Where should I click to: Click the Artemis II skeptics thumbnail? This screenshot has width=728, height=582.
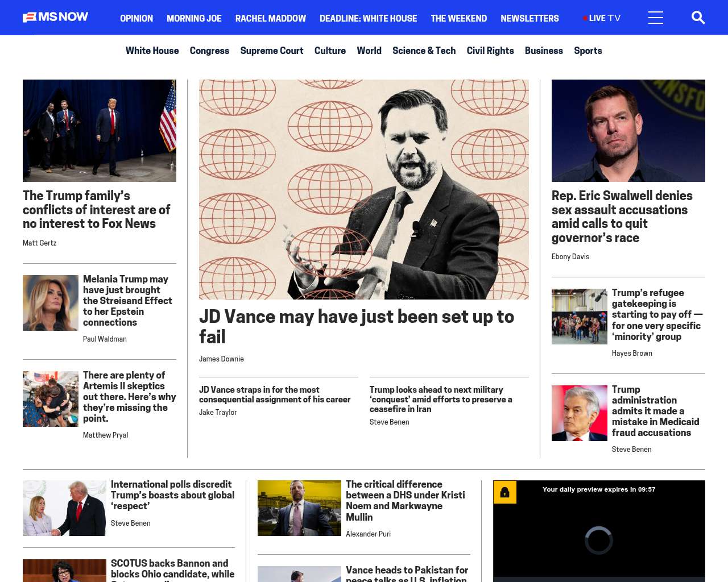(x=51, y=399)
